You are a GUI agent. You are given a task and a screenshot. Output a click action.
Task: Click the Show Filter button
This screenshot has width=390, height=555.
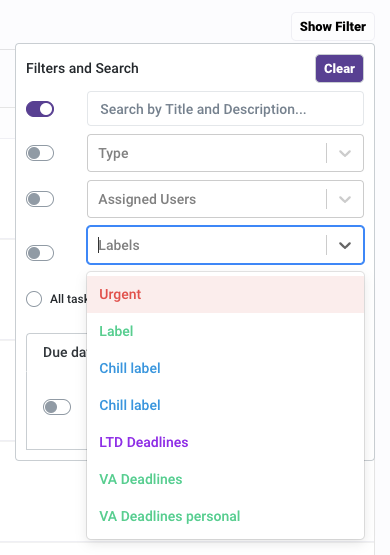(x=333, y=27)
